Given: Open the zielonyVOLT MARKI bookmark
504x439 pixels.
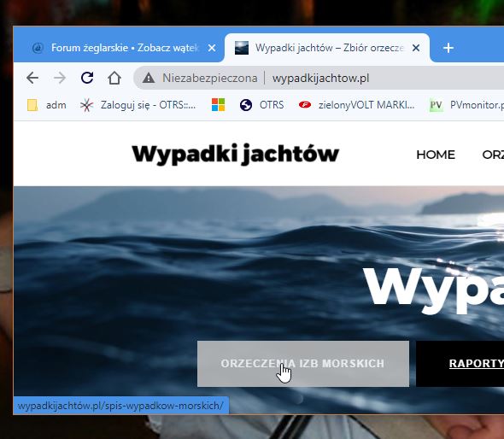Looking at the screenshot, I should 356,105.
